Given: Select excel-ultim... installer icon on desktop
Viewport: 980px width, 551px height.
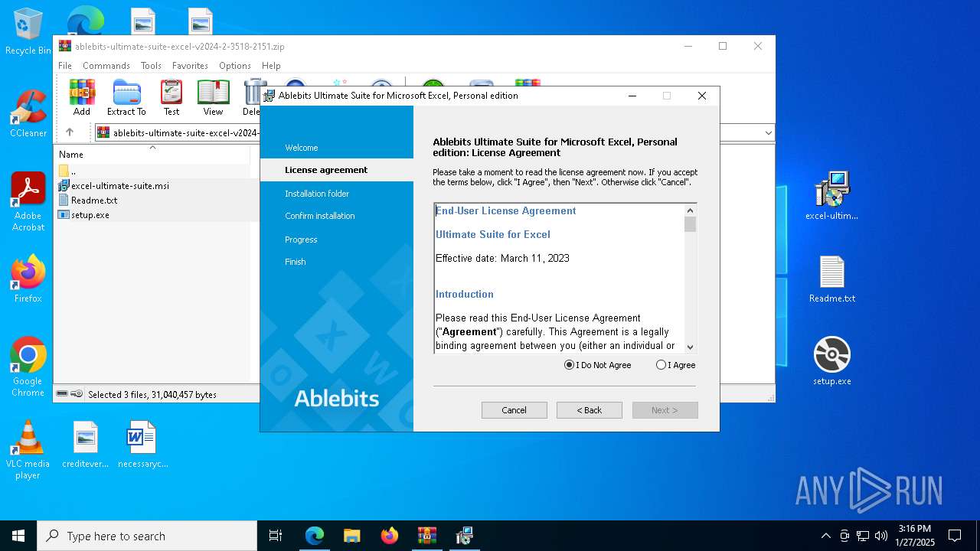Looking at the screenshot, I should click(x=831, y=196).
